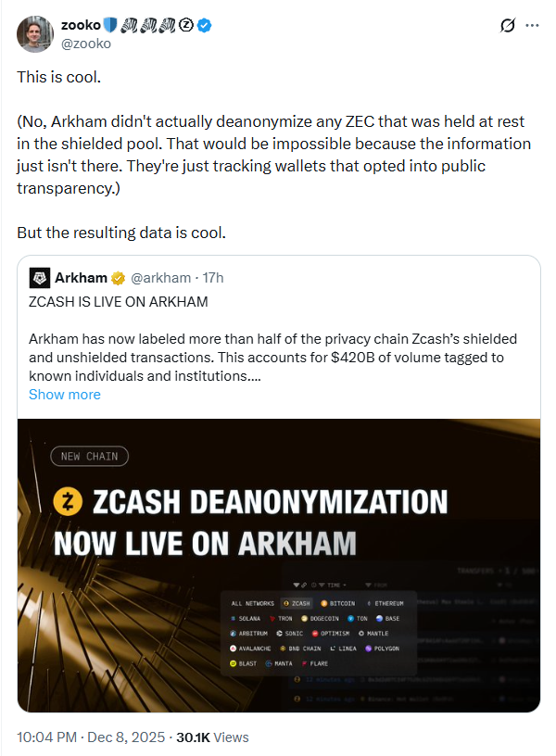Click the Grok icon on zooko's tweet

pyautogui.click(x=507, y=25)
